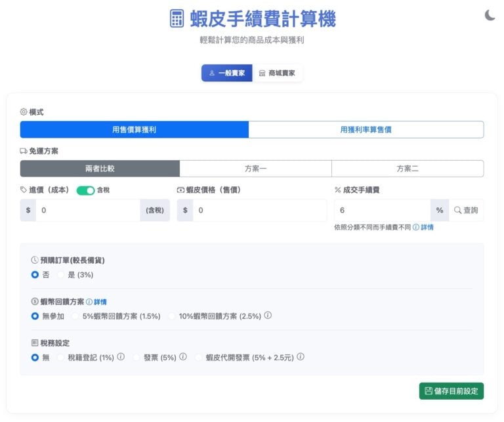Viewport: 504px width, 422px height.
Task: Select 發票 (5%) option
Action: (136, 358)
